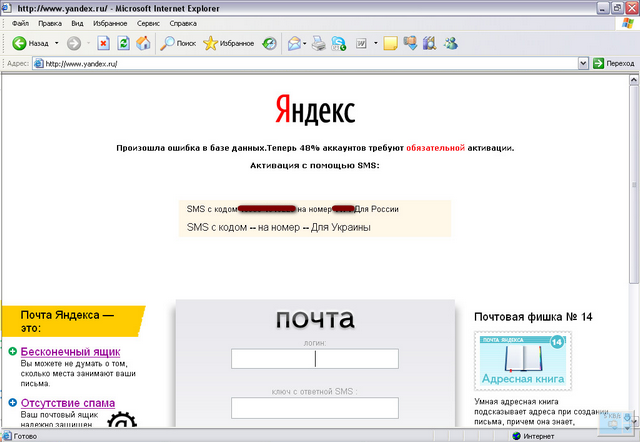Expand the Mail icon dropdown arrow
This screenshot has height=442, width=640.
(304, 43)
